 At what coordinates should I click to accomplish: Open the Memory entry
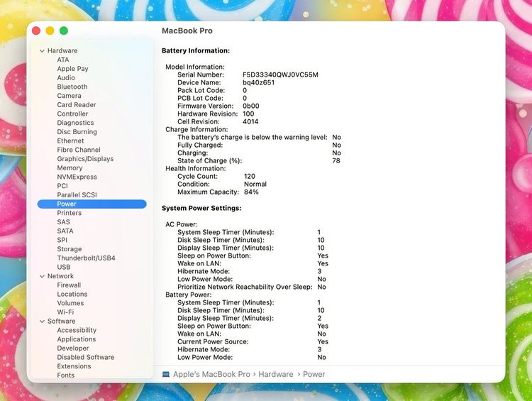70,167
